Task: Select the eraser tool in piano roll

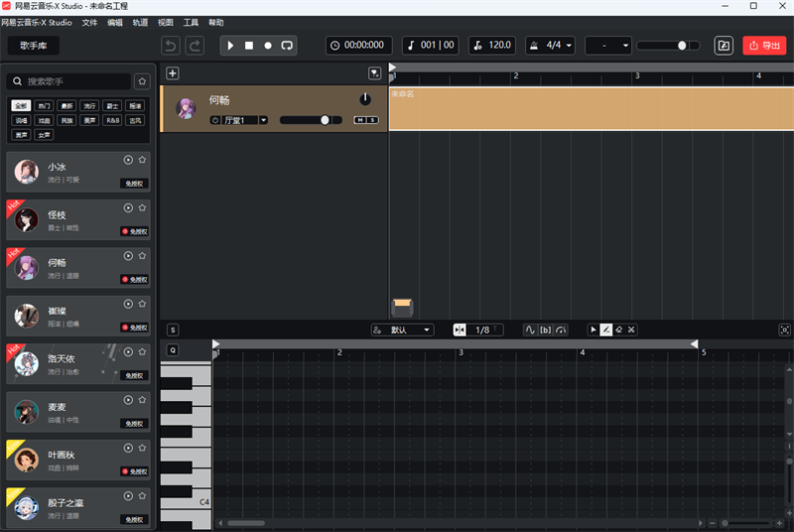Action: tap(618, 330)
